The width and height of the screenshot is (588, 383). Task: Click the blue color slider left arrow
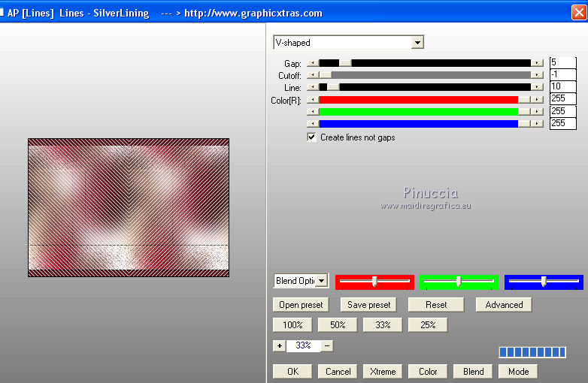(x=313, y=123)
